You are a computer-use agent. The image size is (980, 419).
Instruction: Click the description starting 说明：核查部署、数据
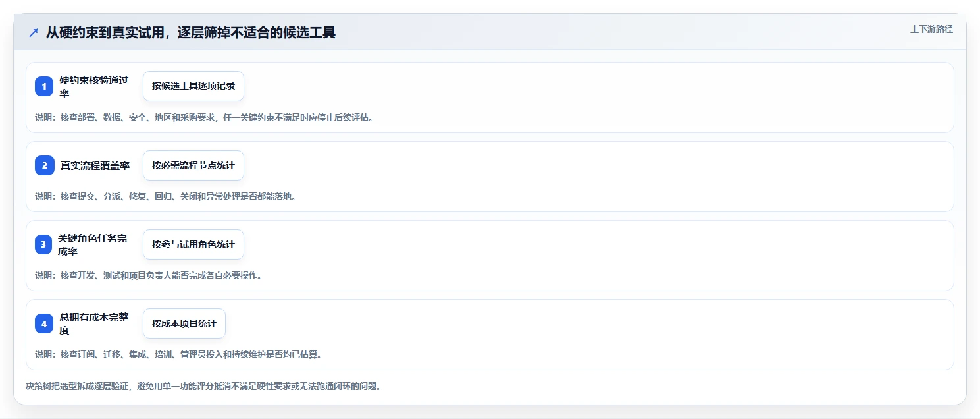[204, 117]
